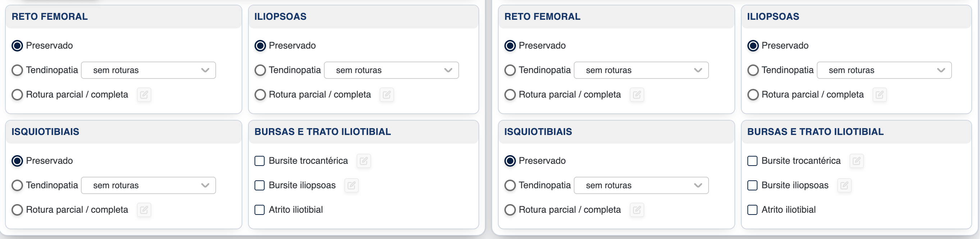Choose Rotura parcial / completa for Iliopsoas, right panel
The width and height of the screenshot is (980, 239).
(x=753, y=95)
